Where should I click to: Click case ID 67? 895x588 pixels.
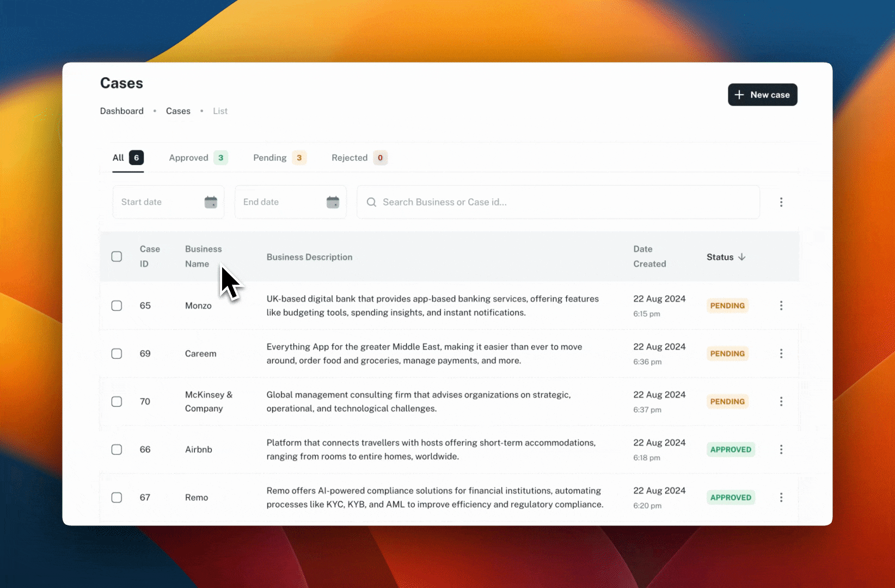(145, 497)
